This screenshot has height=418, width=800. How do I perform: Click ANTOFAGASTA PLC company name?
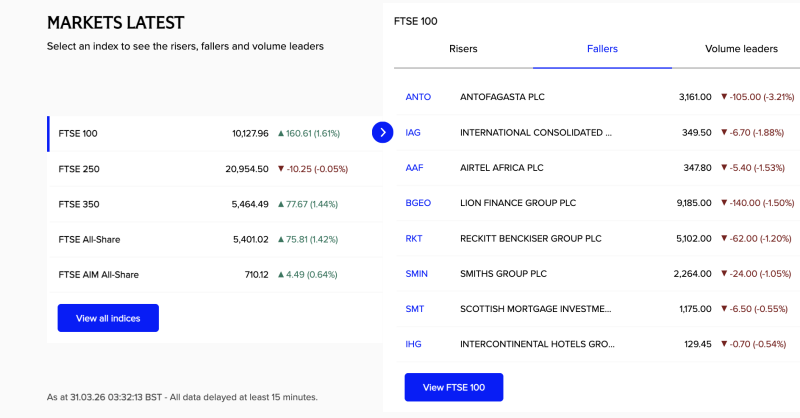503,97
